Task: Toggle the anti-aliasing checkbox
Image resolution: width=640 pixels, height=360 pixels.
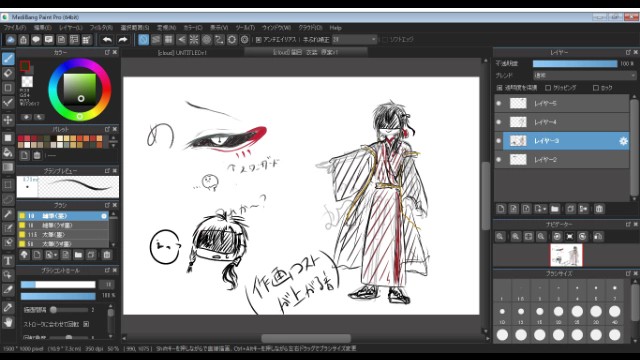Action: [x=258, y=40]
